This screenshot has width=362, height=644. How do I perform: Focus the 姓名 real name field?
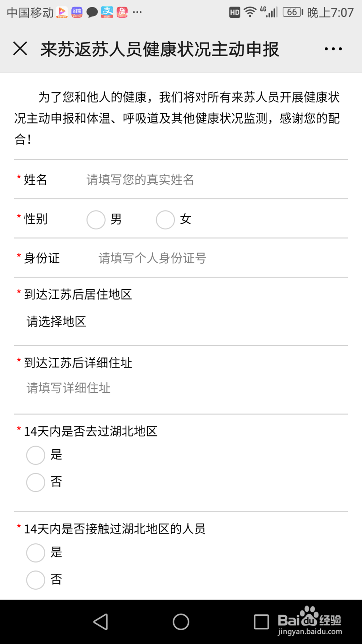215,180
